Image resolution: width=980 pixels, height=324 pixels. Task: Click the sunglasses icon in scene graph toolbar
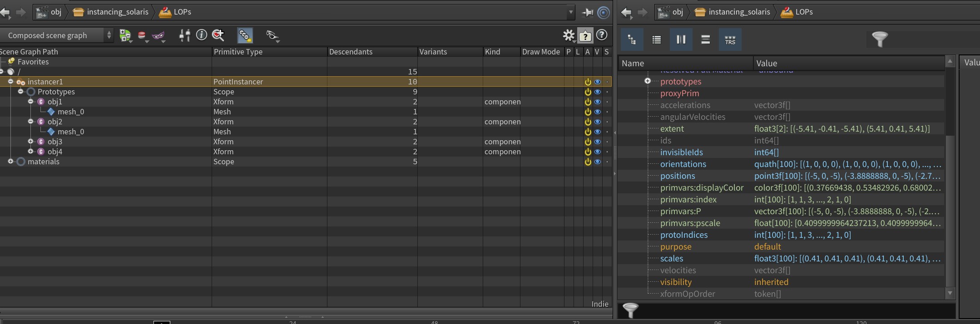coord(272,35)
